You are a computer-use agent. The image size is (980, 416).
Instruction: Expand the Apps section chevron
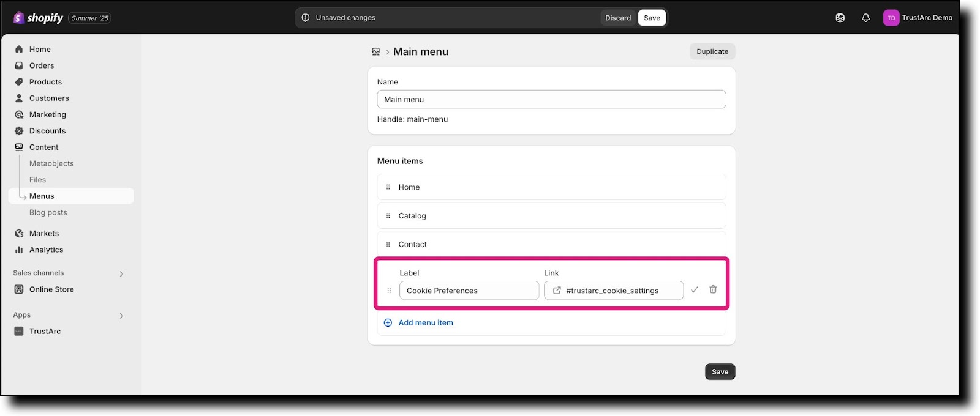click(x=121, y=316)
